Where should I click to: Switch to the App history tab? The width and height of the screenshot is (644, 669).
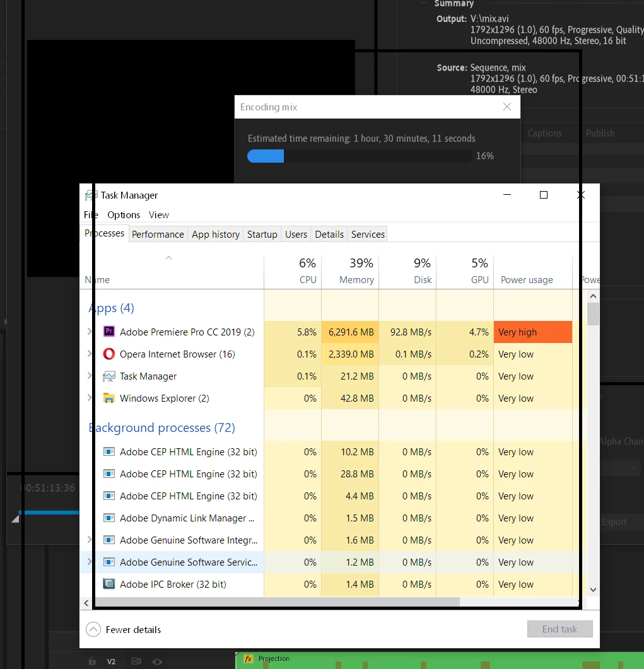coord(216,234)
